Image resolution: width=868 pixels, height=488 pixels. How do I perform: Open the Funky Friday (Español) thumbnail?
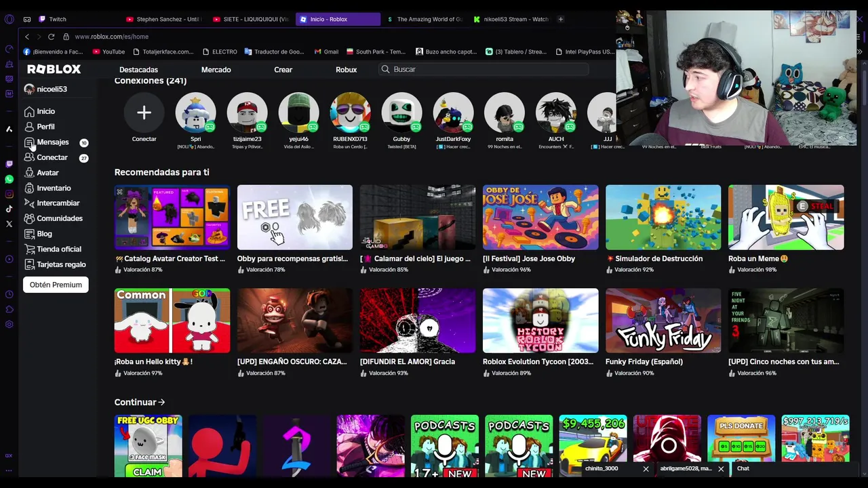[x=663, y=321]
